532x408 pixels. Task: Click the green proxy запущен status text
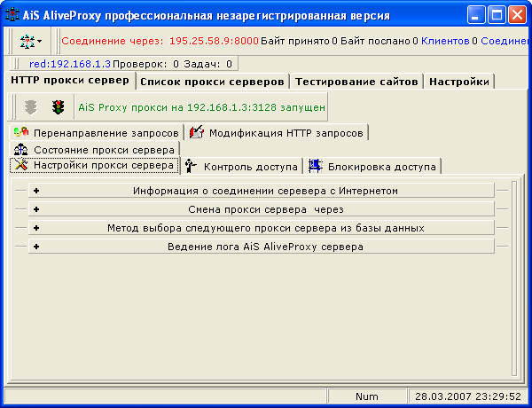(201, 107)
